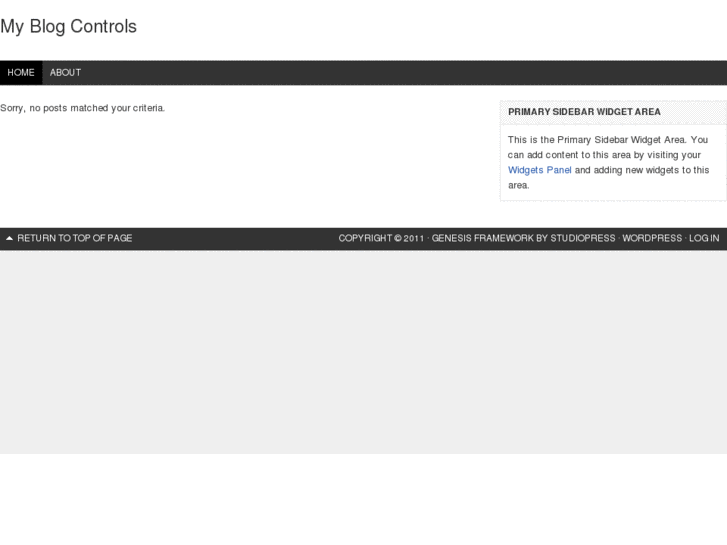Open the WordPress footer link
The width and height of the screenshot is (727, 545).
652,239
